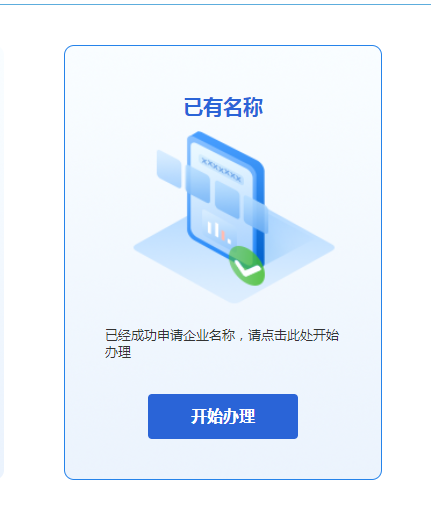Click the floating translucent square left of phone
The width and height of the screenshot is (431, 505).
[169, 169]
